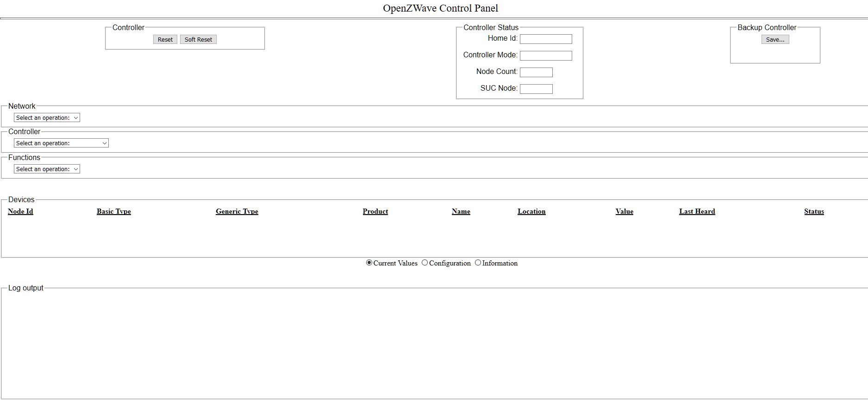Click the OpenZWave Control Panel title

point(440,8)
